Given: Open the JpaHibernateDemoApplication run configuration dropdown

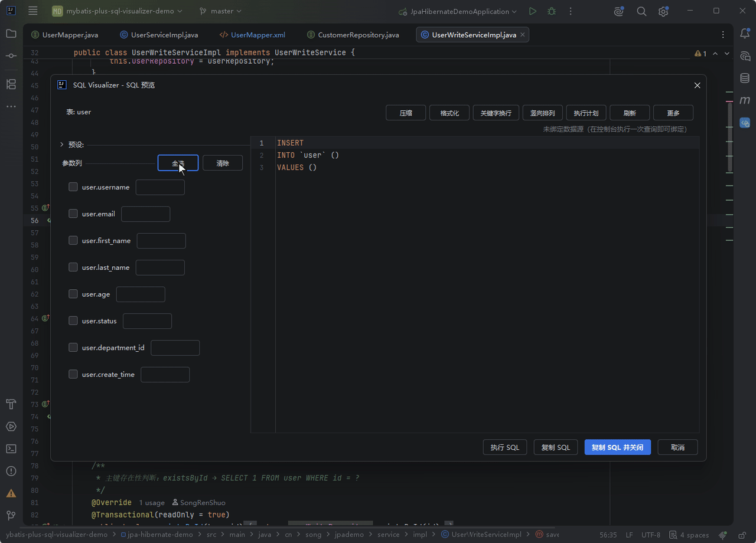Looking at the screenshot, I should click(x=457, y=11).
